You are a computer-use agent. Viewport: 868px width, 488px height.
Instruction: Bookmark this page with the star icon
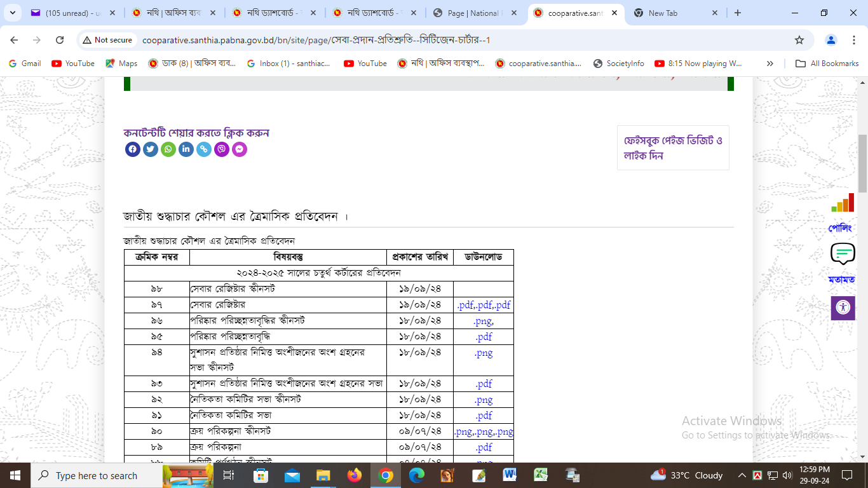pyautogui.click(x=799, y=40)
